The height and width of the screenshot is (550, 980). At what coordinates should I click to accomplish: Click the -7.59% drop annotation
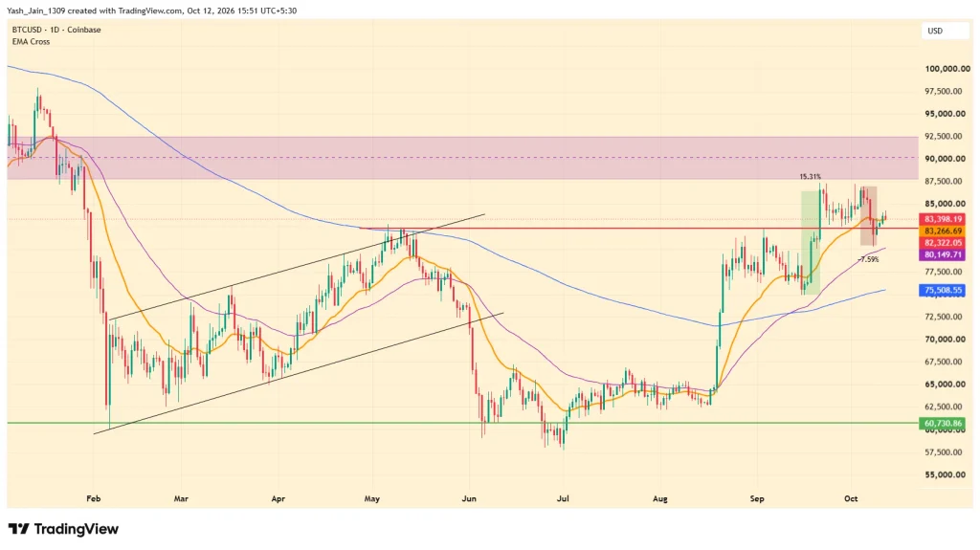(869, 259)
